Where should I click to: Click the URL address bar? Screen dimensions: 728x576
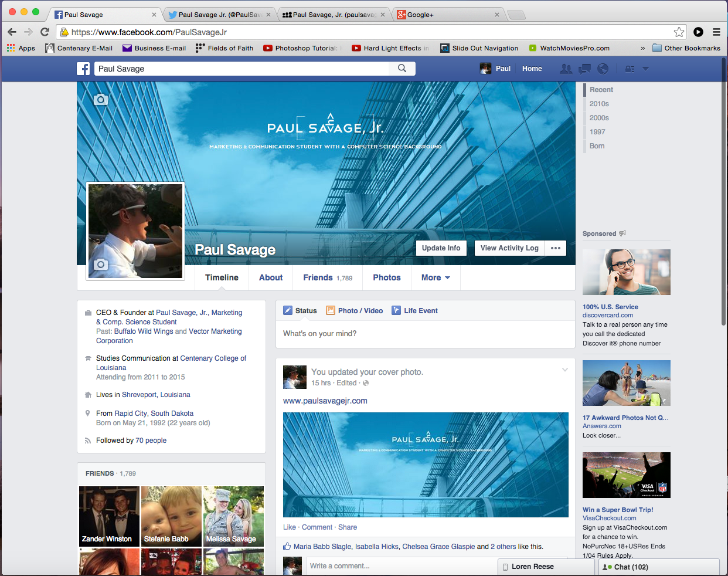click(x=372, y=32)
